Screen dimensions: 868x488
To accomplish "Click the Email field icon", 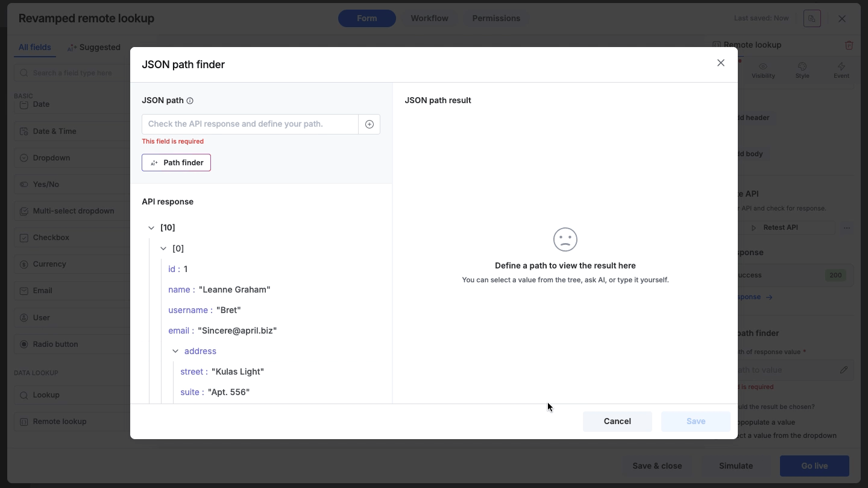I will pos(24,291).
